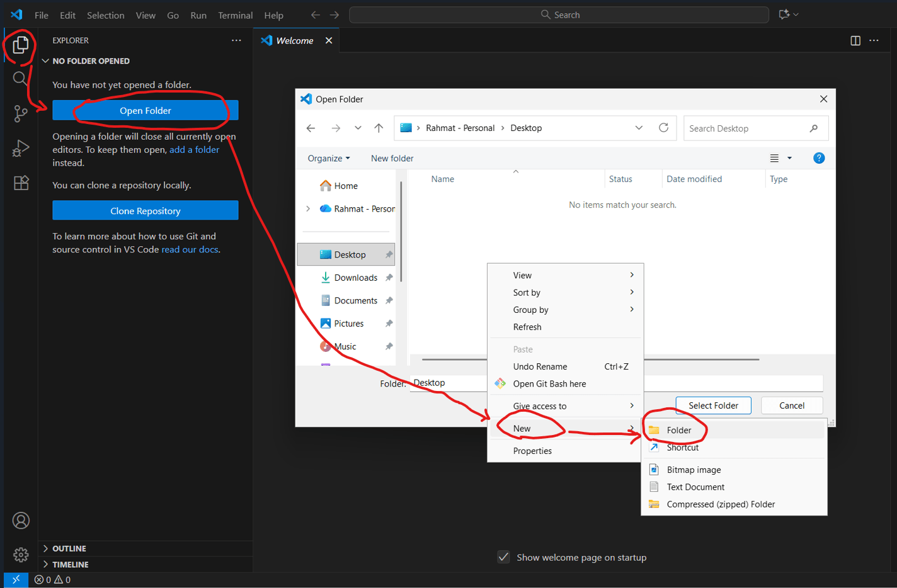Click the Clone Repository button

tap(145, 210)
